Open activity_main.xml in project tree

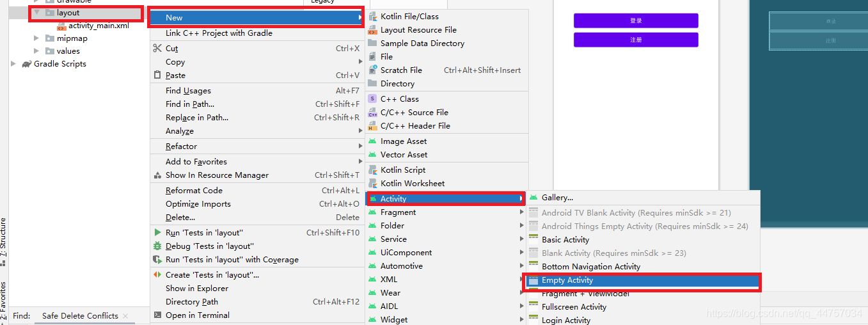point(99,26)
